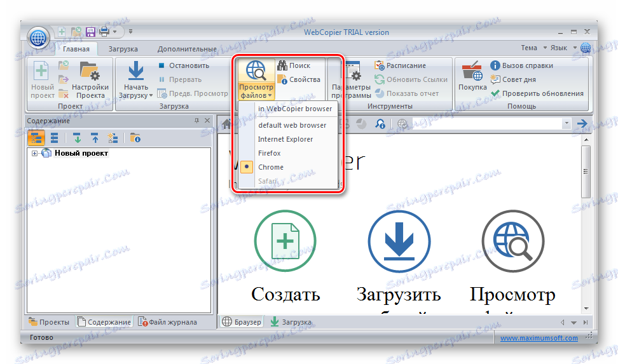Click Остановить to stop the download
This screenshot has height=364, width=618.
point(184,65)
